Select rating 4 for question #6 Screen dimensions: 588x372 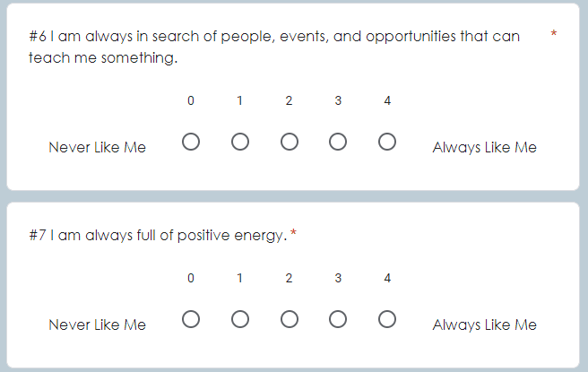coord(387,142)
